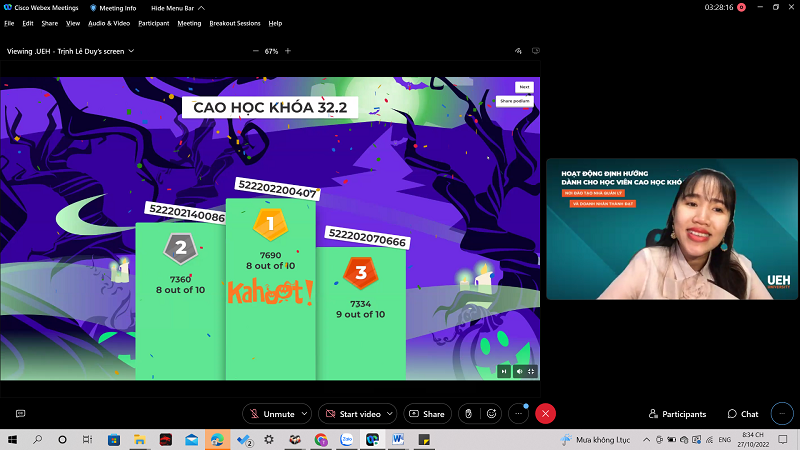Open Mail app in taskbar
The height and width of the screenshot is (450, 800).
191,440
